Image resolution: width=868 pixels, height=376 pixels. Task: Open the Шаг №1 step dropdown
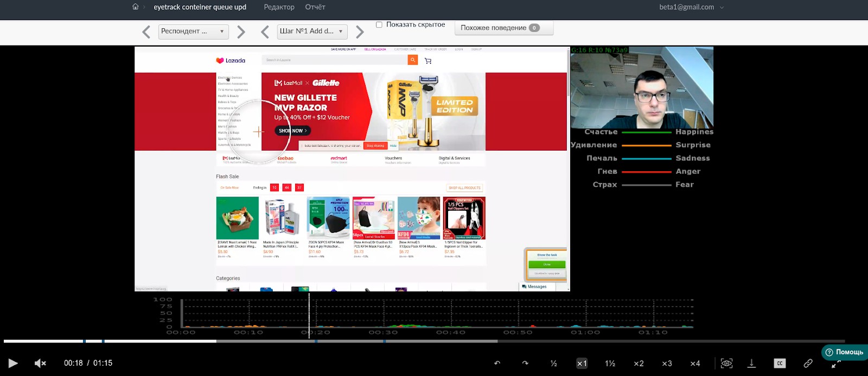click(312, 31)
